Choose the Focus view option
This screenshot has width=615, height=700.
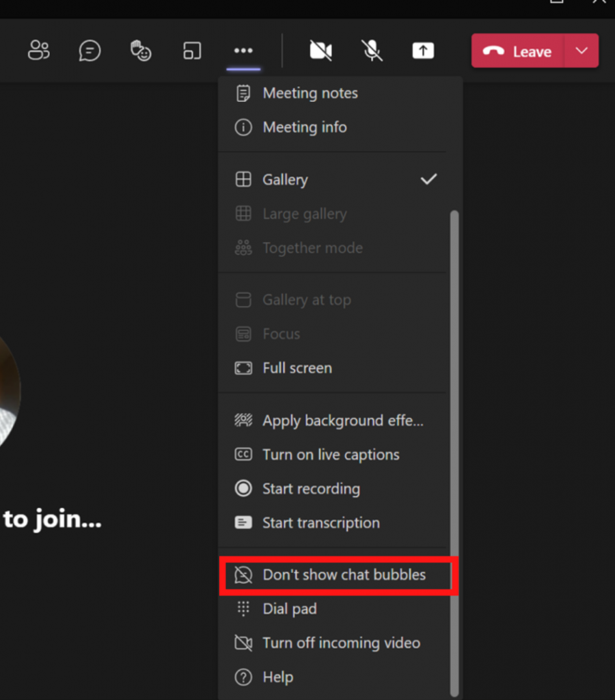click(333, 334)
